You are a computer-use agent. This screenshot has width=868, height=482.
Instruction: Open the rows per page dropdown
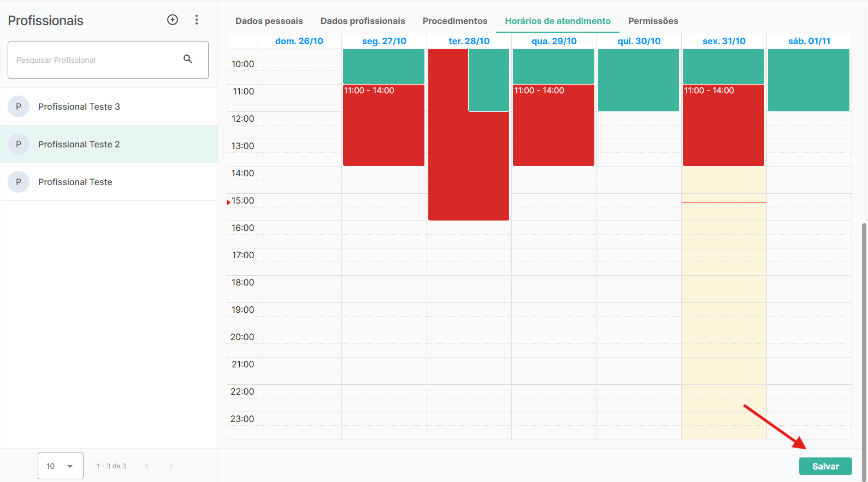point(61,466)
